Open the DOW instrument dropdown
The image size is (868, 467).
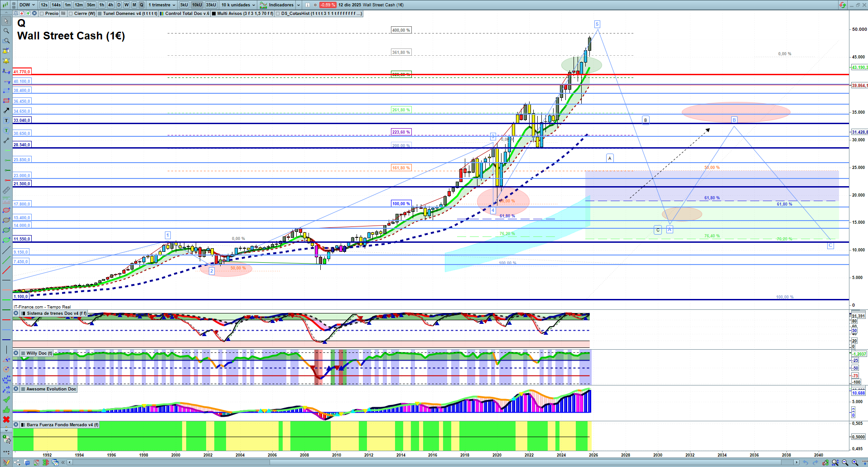point(27,5)
